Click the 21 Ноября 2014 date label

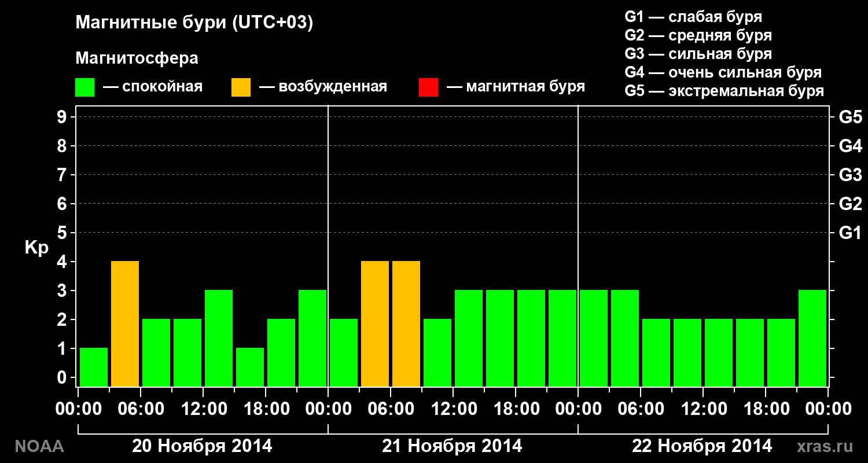[452, 446]
